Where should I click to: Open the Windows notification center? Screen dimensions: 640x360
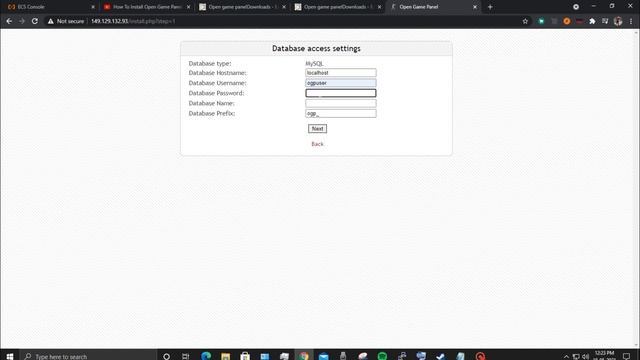pos(627,356)
